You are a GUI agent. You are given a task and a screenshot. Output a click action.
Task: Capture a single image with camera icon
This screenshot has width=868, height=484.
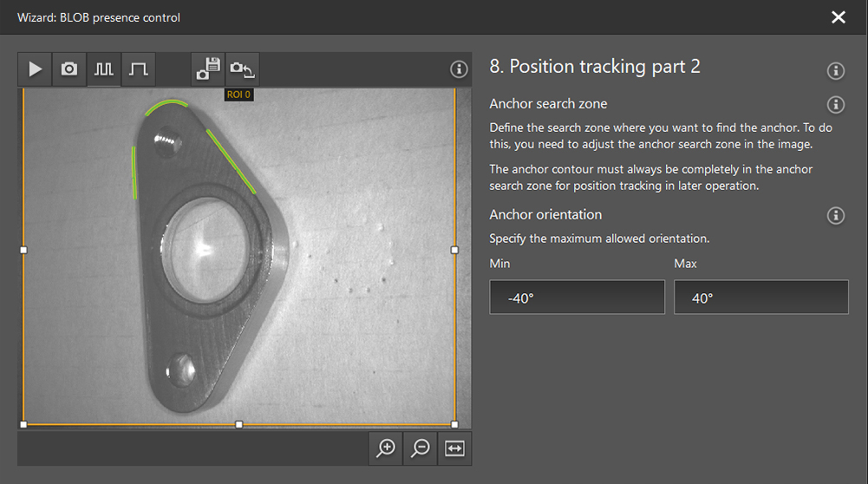tap(69, 69)
